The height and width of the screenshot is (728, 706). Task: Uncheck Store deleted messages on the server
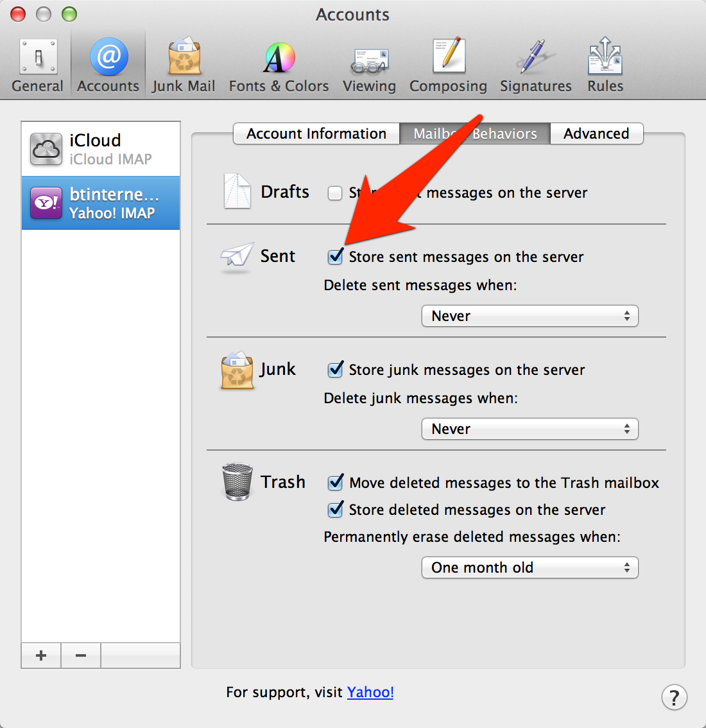[x=335, y=509]
